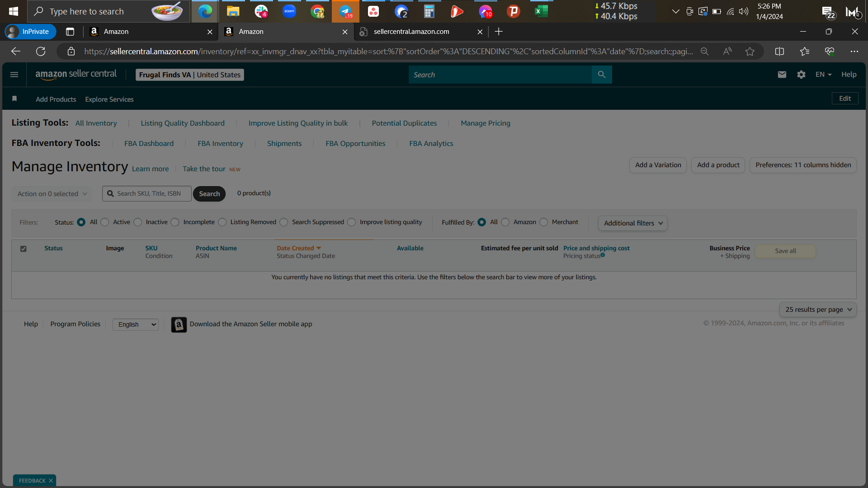
Task: Add this page to favorites with the star
Action: click(x=750, y=52)
